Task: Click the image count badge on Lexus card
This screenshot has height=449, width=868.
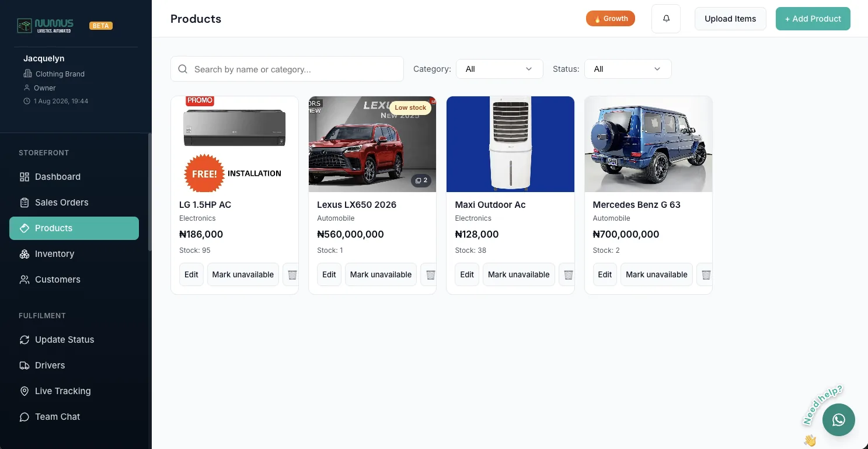Action: pyautogui.click(x=421, y=180)
